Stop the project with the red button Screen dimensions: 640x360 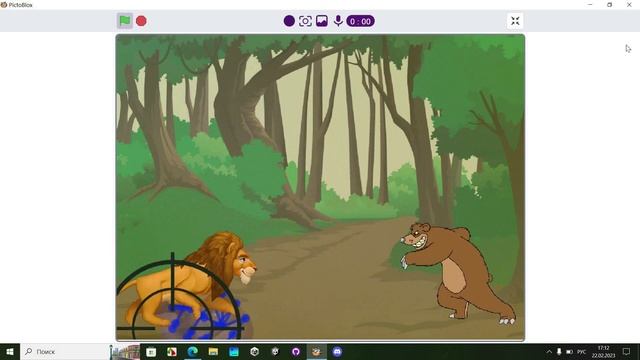point(141,21)
